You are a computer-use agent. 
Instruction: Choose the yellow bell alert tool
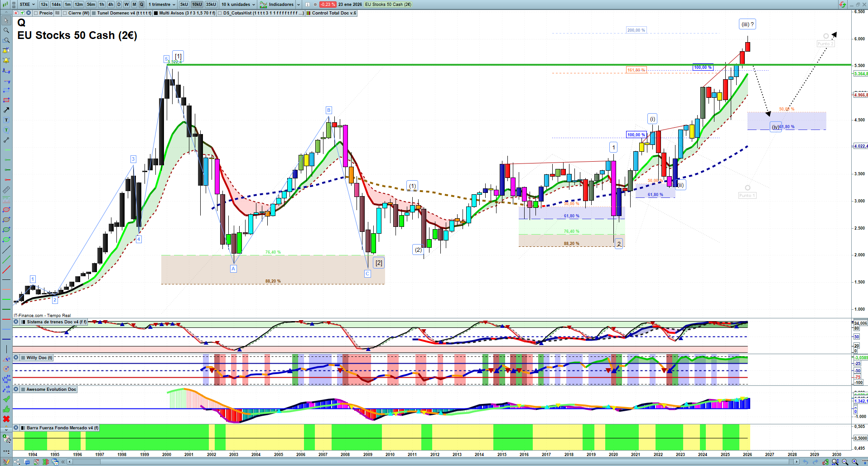(x=6, y=60)
